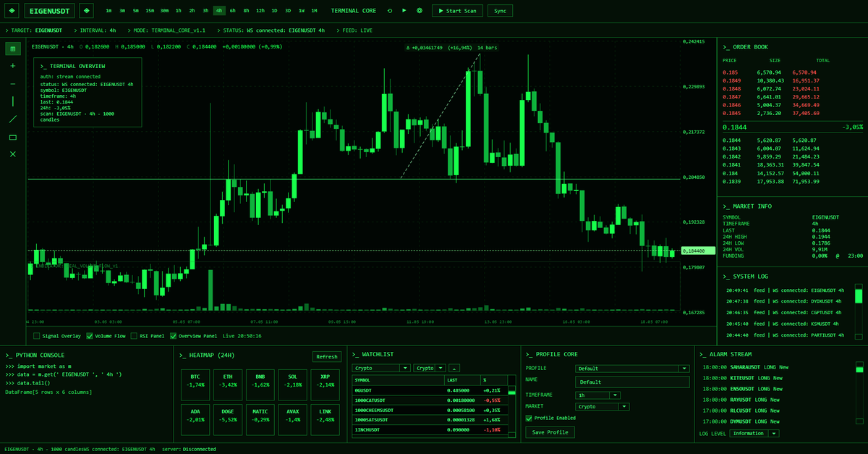Click the NAME field containing Default

click(632, 382)
